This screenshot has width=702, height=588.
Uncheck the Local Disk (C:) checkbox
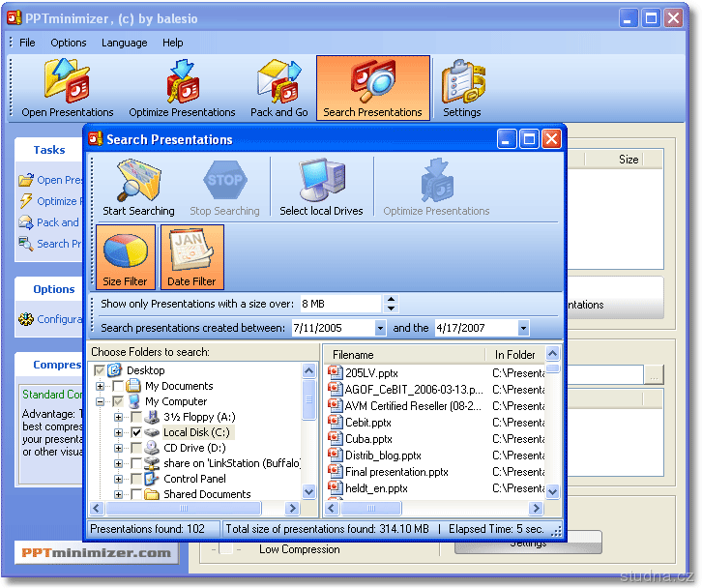click(x=136, y=432)
